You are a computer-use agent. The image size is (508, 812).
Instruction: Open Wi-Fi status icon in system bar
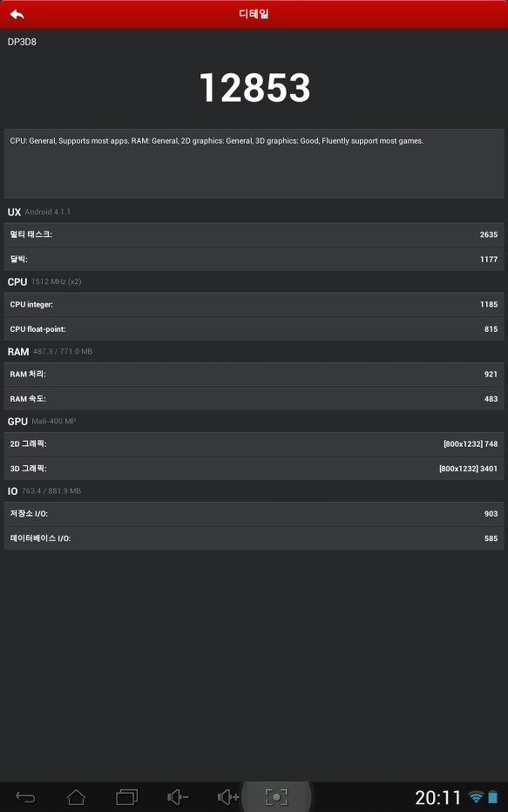pyautogui.click(x=476, y=797)
